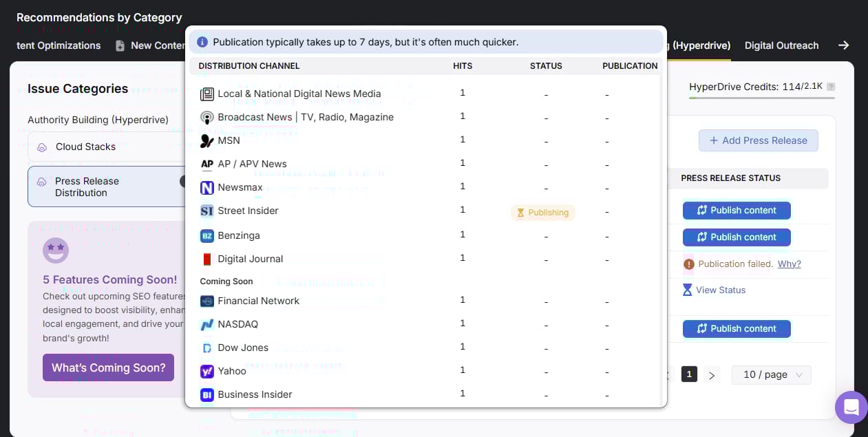The width and height of the screenshot is (868, 437).
Task: Click the info icon on publication banner
Action: pyautogui.click(x=202, y=42)
